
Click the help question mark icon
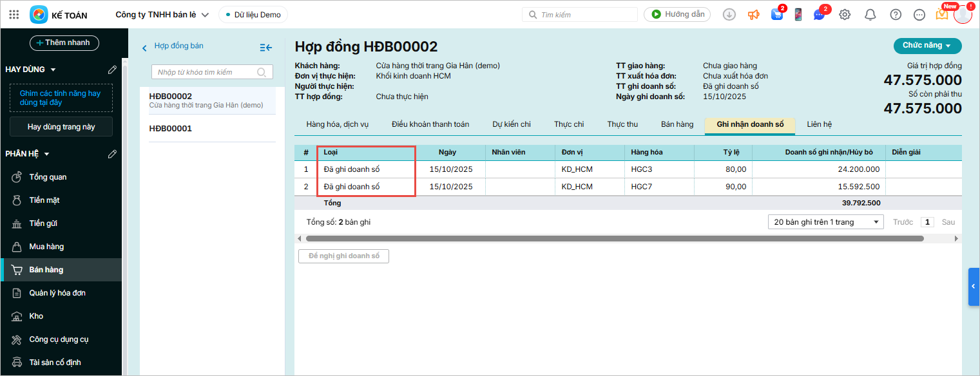pyautogui.click(x=895, y=14)
